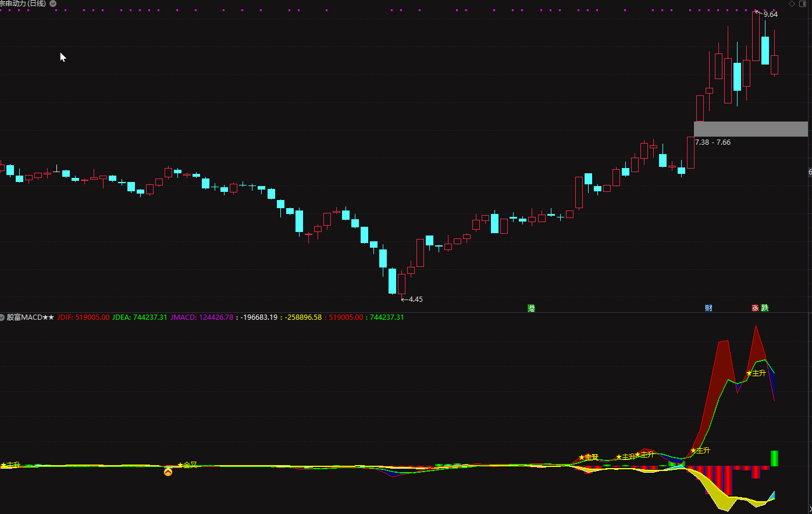This screenshot has width=812, height=514.
Task: Click the diamond marker icon at top right
Action: tap(792, 3)
